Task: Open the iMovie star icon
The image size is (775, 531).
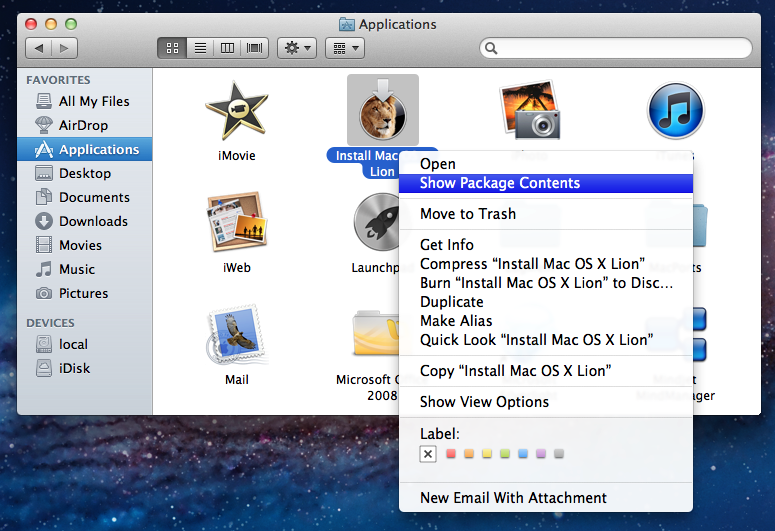Action: point(237,111)
